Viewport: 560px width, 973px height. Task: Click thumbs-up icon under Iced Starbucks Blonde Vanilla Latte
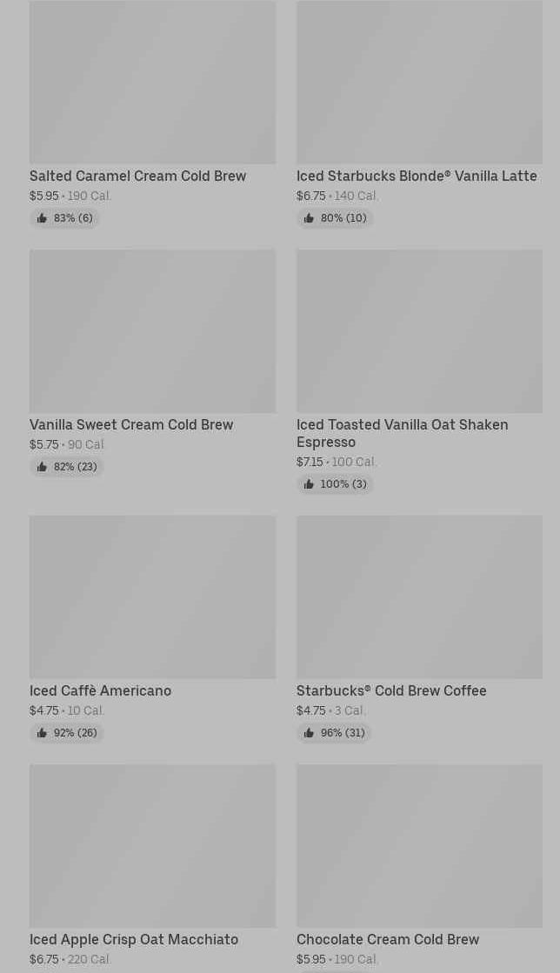309,219
